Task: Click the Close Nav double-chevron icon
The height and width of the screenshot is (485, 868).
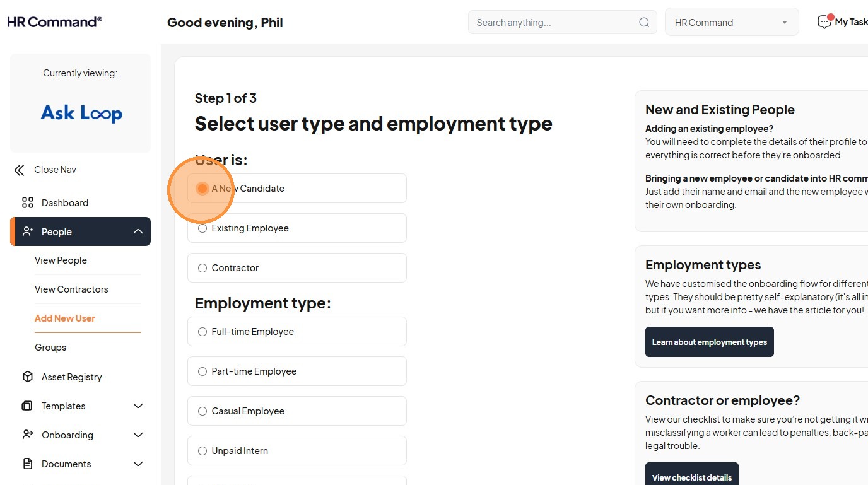Action: [x=20, y=170]
